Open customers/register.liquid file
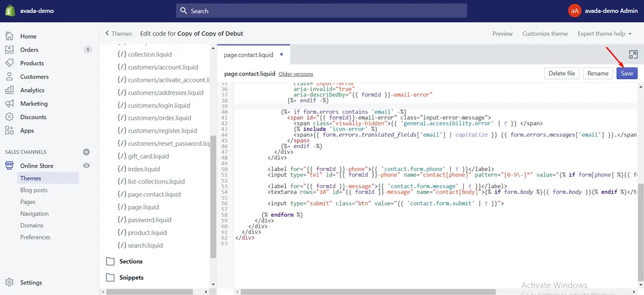 pos(163,131)
